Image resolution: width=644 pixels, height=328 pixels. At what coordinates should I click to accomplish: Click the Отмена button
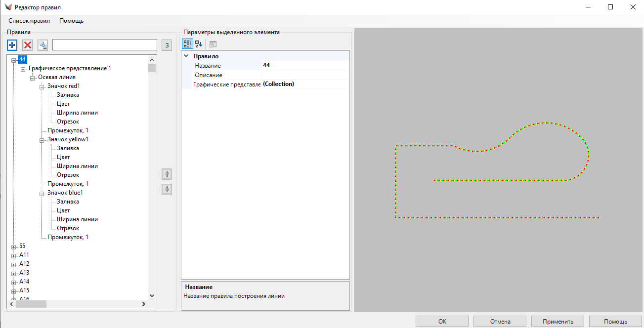point(500,322)
